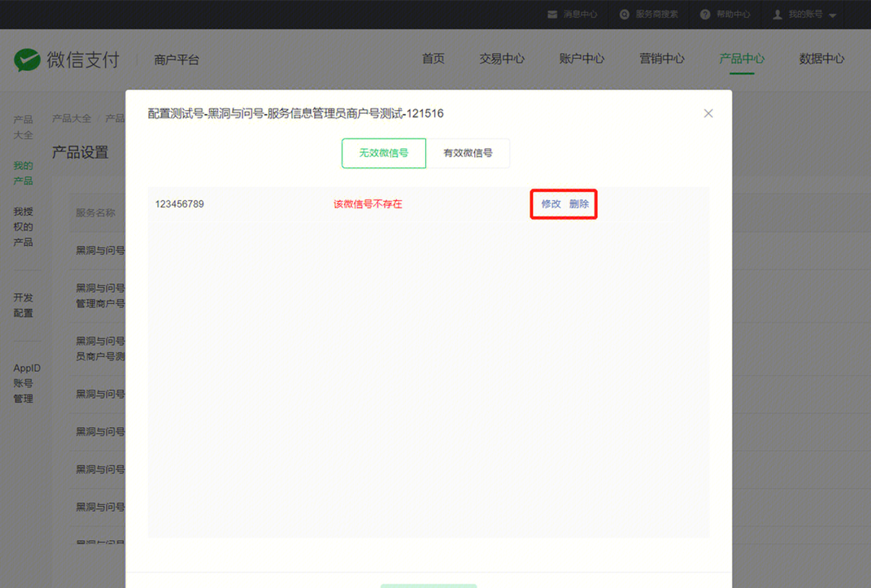Click 删除 for WeChat ID 123456789
The width and height of the screenshot is (871, 588).
coord(579,204)
